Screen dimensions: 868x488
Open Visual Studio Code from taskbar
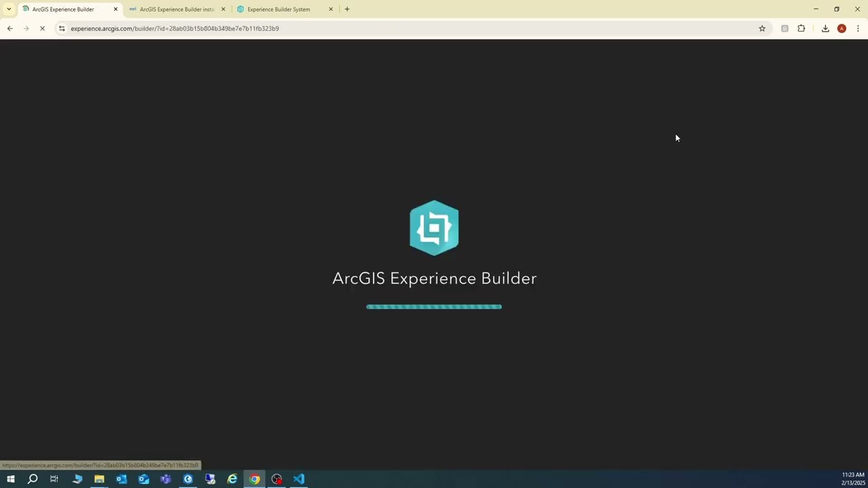(299, 479)
